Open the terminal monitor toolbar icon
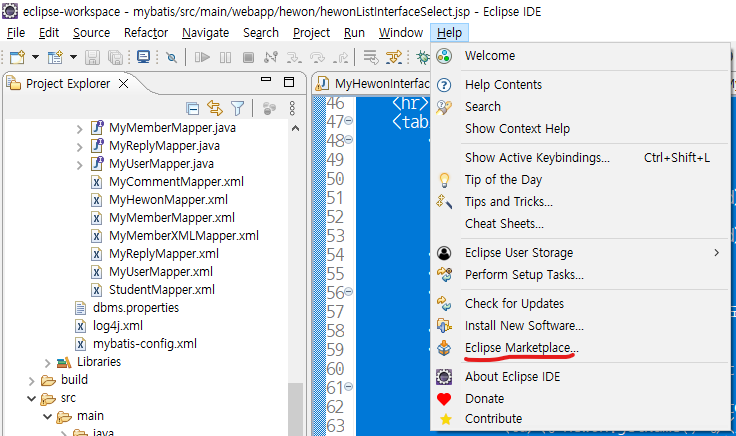The height and width of the screenshot is (436, 736). click(x=143, y=57)
